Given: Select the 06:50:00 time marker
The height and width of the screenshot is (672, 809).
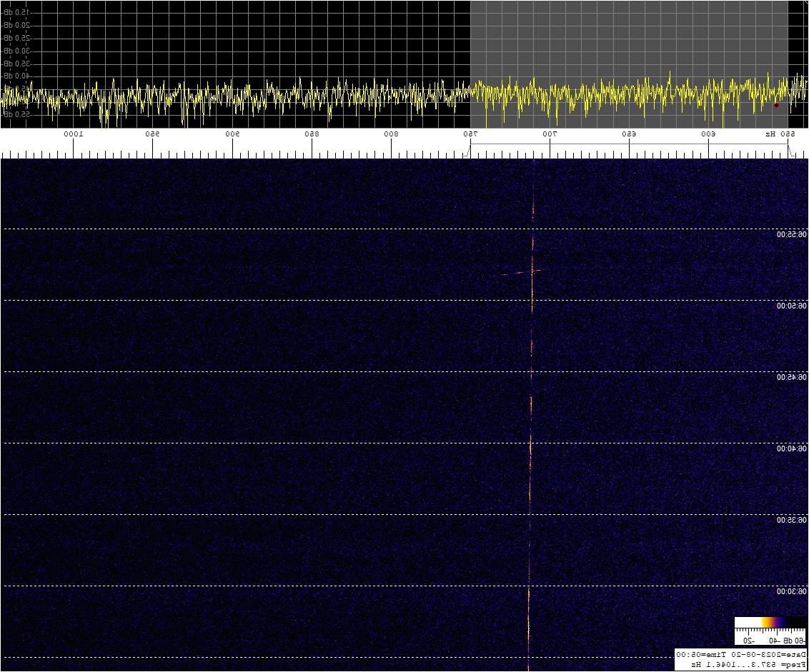Looking at the screenshot, I should [x=792, y=306].
